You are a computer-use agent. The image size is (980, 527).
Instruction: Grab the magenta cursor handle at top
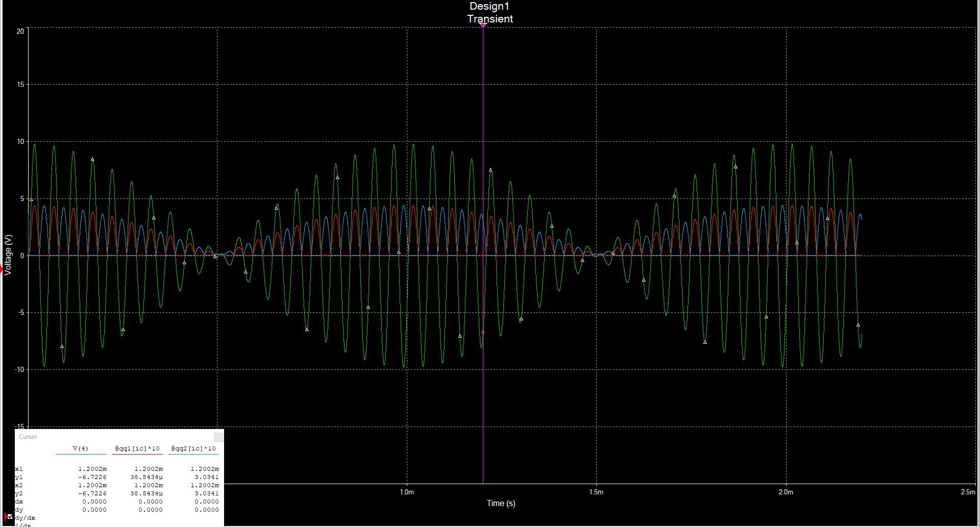[x=483, y=25]
